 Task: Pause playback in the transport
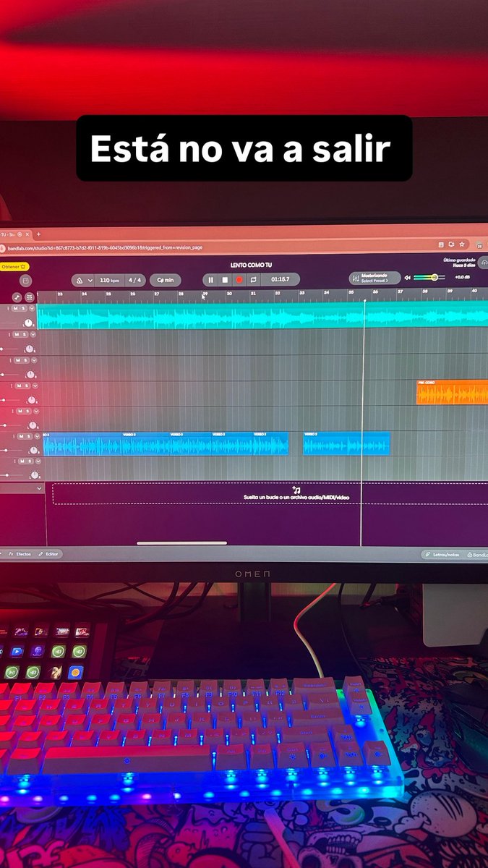point(211,280)
